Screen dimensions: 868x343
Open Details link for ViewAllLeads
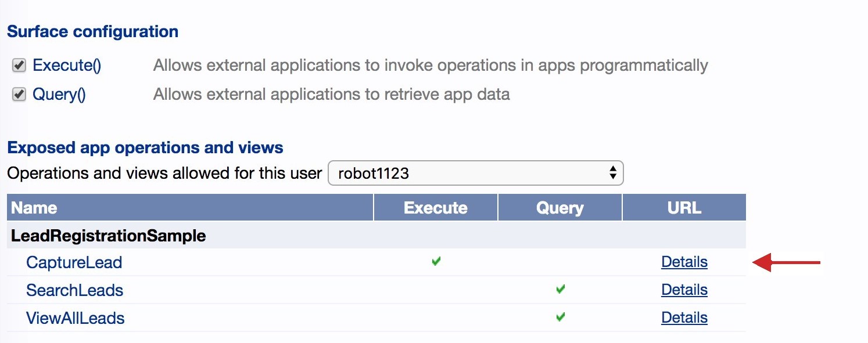(684, 318)
